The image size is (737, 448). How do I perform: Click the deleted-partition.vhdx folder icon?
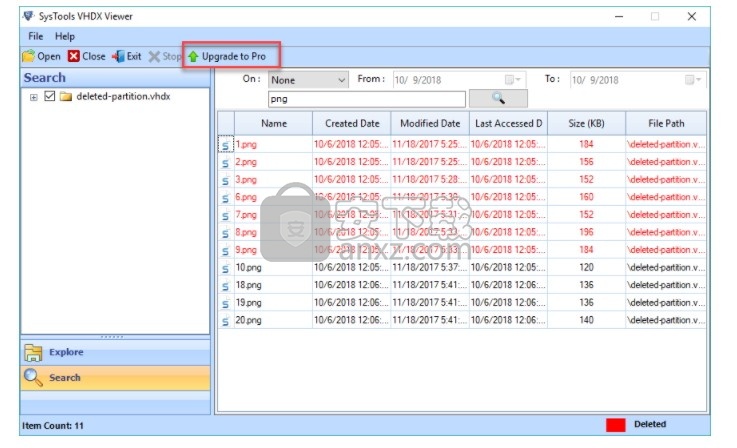click(x=66, y=96)
